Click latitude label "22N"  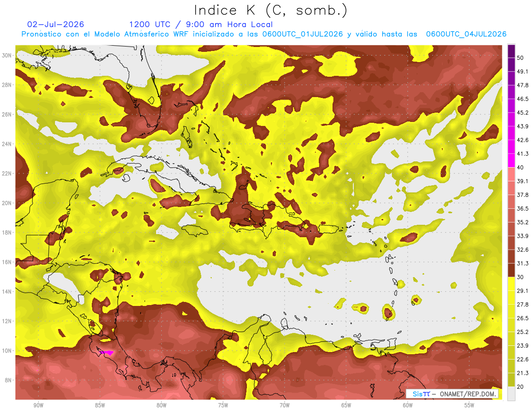point(6,173)
